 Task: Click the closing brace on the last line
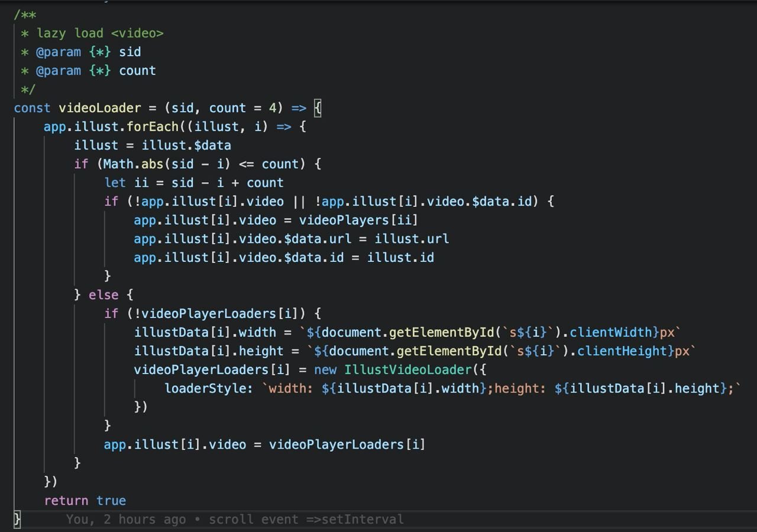pos(17,520)
